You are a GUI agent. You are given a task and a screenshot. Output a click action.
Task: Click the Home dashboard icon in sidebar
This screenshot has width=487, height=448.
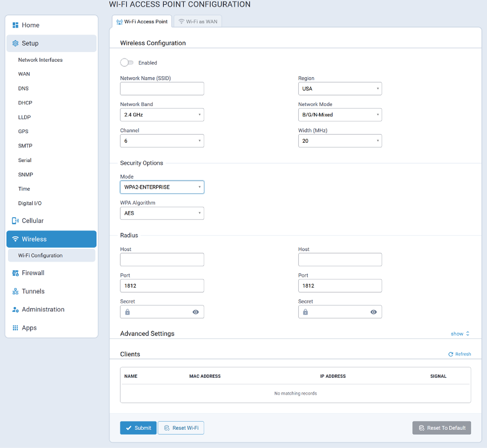click(15, 25)
